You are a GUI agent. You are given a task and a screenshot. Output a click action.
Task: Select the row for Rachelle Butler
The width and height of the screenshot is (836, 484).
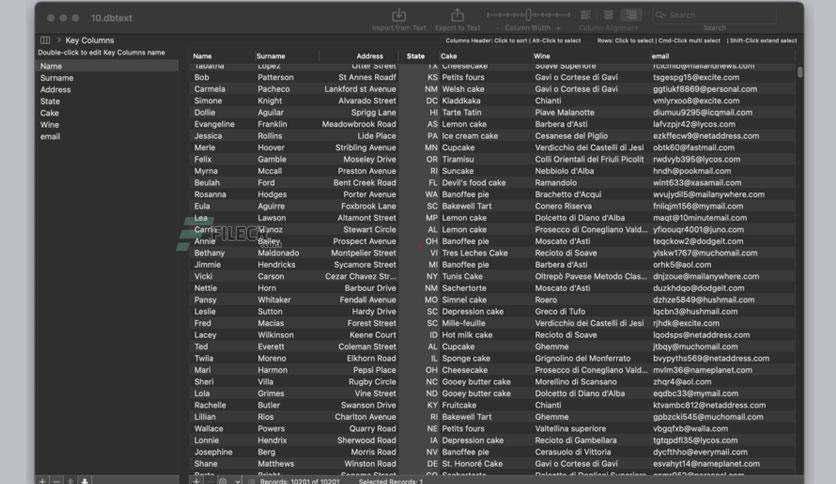(x=493, y=406)
